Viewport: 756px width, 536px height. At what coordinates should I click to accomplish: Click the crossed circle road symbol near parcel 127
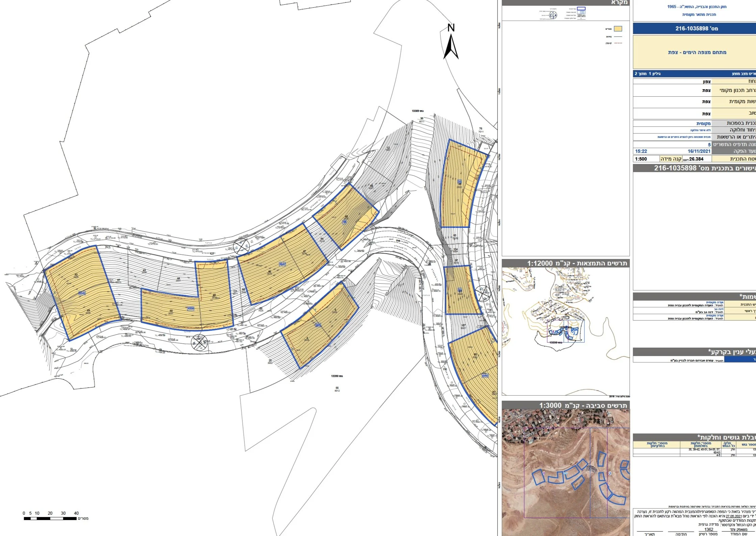point(242,246)
